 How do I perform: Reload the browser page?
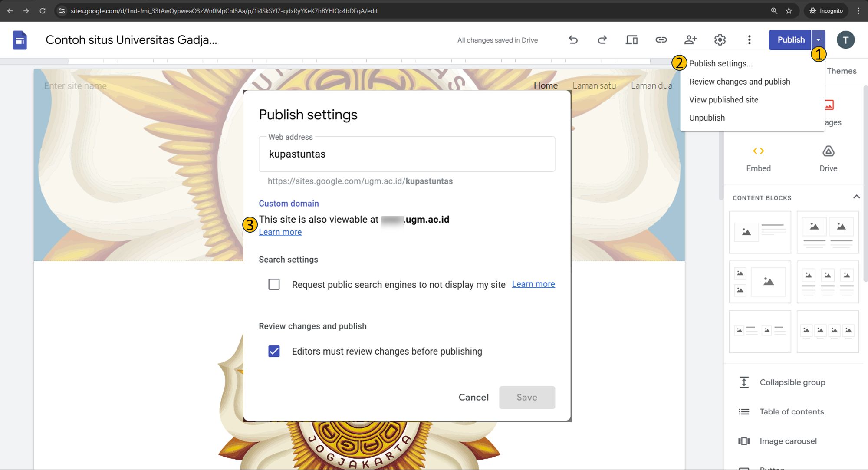[42, 11]
